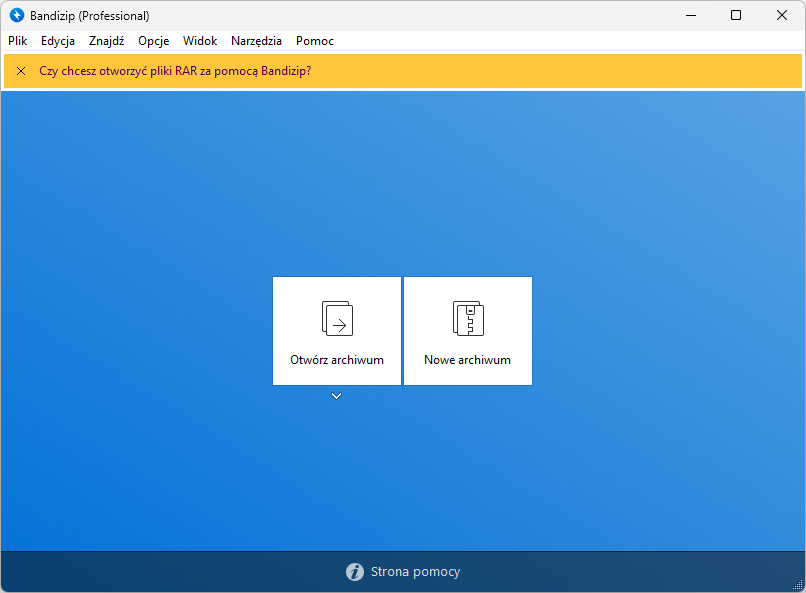Open the Edycja menu

[58, 41]
